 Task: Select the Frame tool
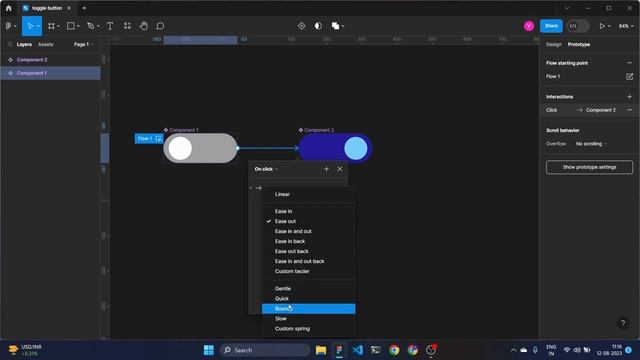click(x=51, y=26)
